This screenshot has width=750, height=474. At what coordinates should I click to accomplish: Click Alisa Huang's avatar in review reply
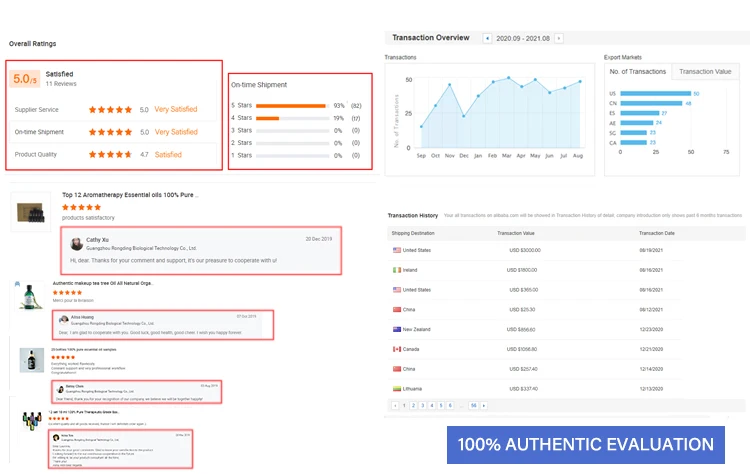63,319
